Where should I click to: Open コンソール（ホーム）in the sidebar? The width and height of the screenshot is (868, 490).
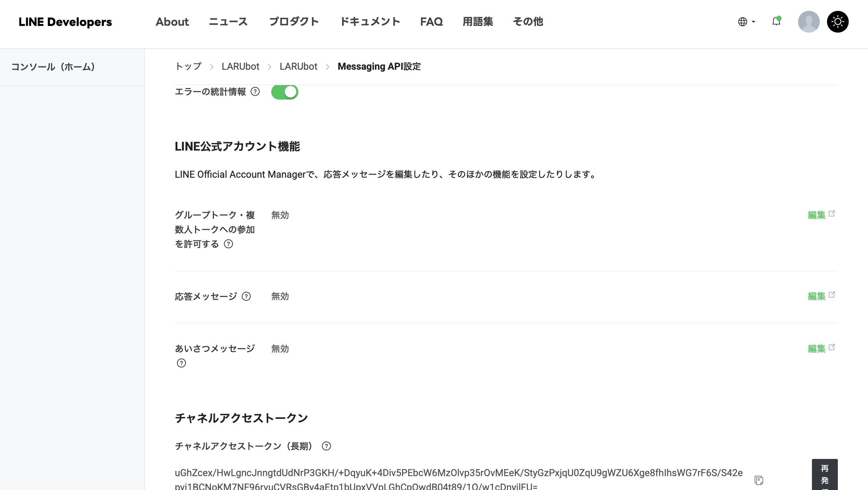53,66
